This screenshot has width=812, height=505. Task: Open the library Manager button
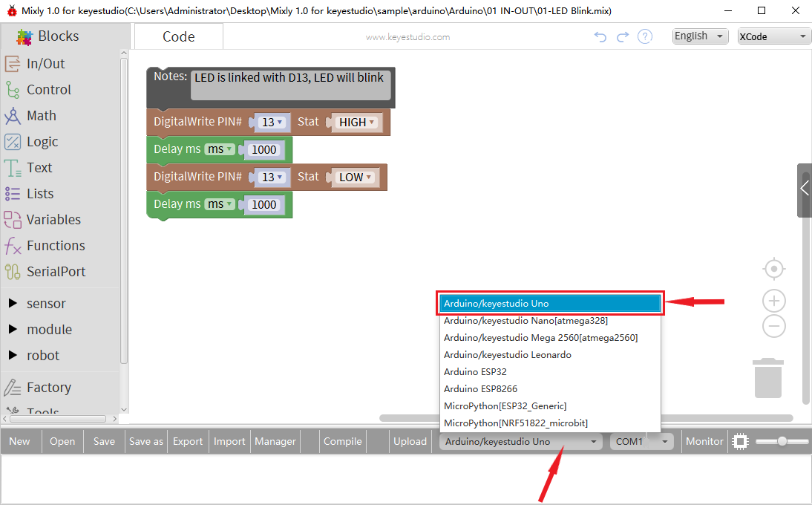(275, 441)
